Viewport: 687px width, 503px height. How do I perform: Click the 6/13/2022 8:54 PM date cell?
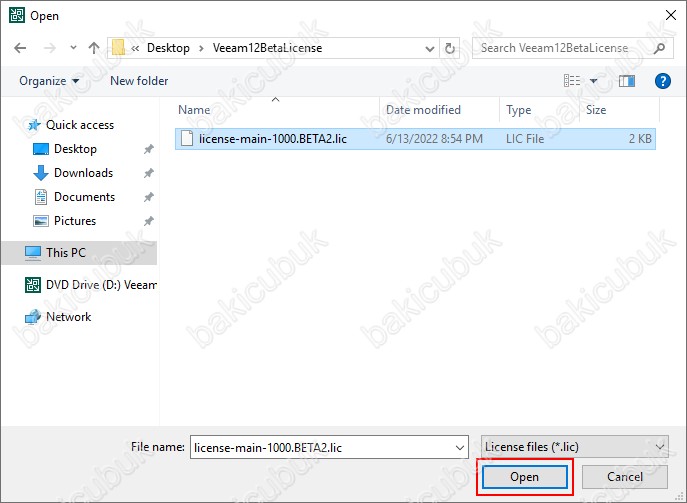(434, 139)
